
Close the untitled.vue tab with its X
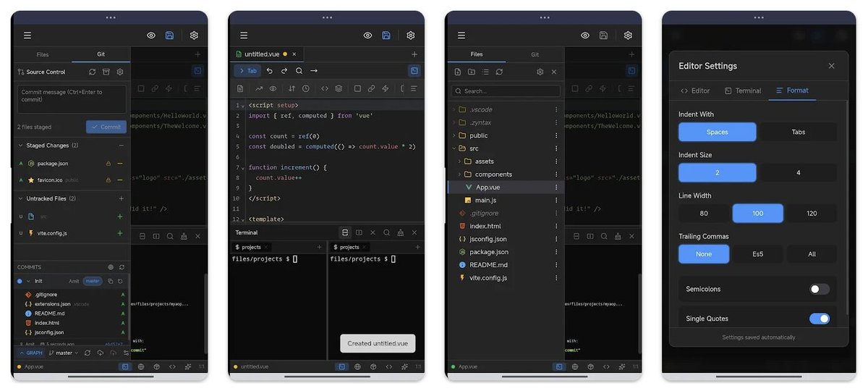[x=294, y=54]
